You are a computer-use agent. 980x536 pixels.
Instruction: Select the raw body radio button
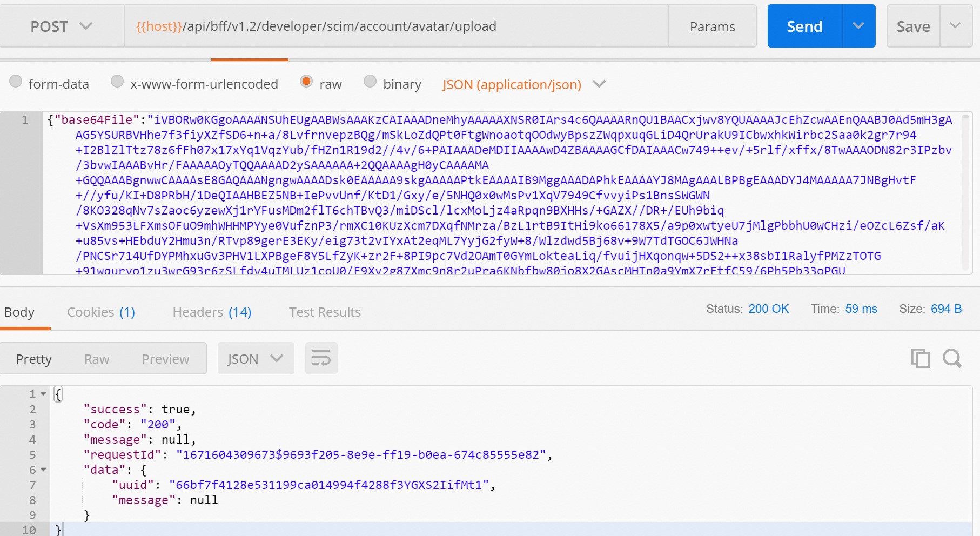point(306,82)
